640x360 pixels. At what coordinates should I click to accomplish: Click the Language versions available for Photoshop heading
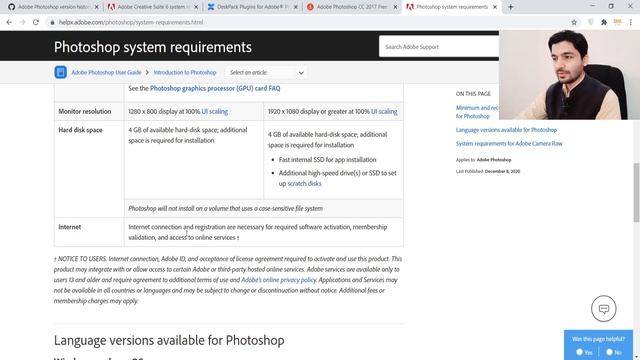pyautogui.click(x=169, y=340)
